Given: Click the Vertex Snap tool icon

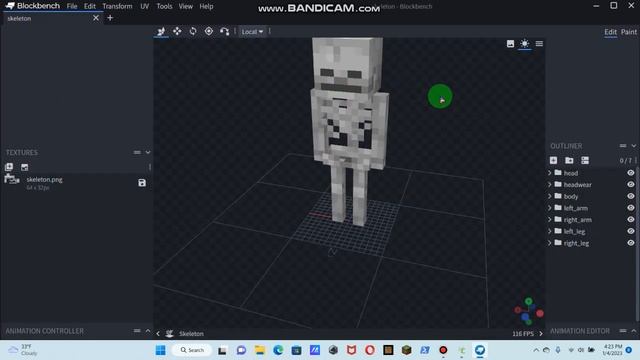Looking at the screenshot, I should [224, 31].
